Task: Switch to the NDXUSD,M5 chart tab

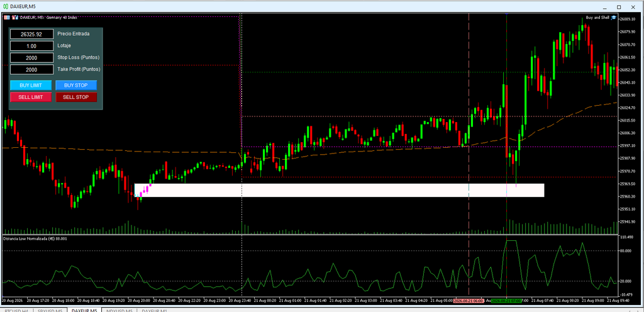Action: [120, 309]
